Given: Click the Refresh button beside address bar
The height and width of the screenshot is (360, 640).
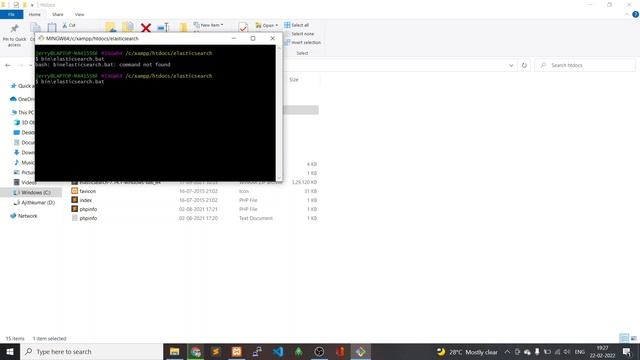Looking at the screenshot, I should click(524, 65).
